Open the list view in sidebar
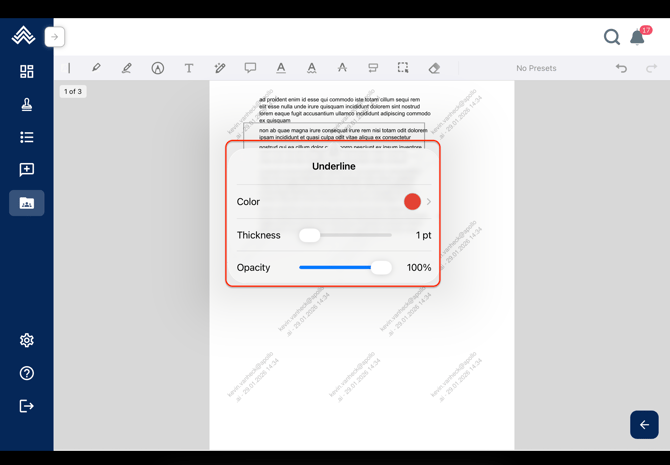Viewport: 670px width, 465px height. coord(27,137)
